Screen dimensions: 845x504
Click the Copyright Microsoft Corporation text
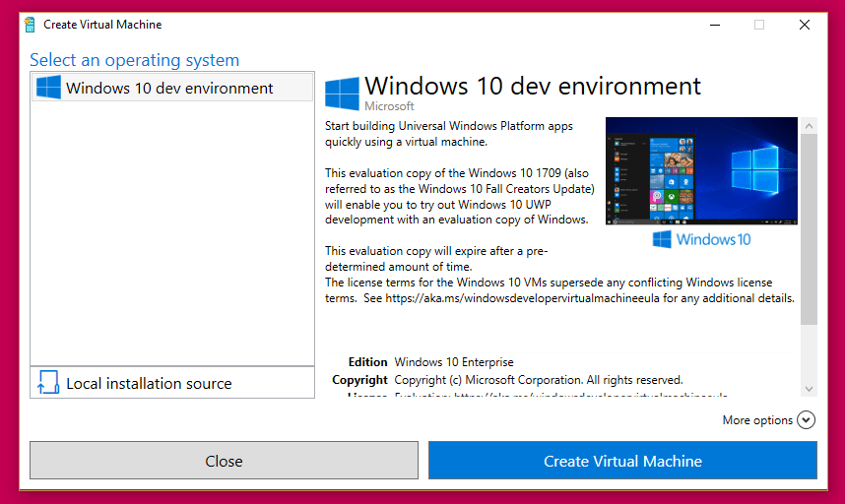[x=539, y=380]
